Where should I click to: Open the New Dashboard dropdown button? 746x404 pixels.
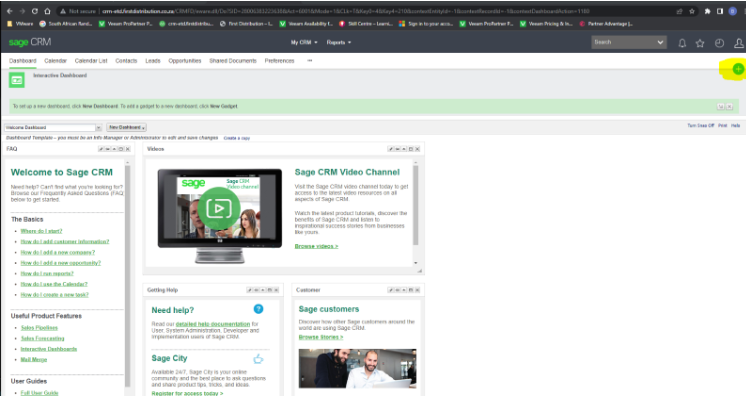pyautogui.click(x=126, y=128)
